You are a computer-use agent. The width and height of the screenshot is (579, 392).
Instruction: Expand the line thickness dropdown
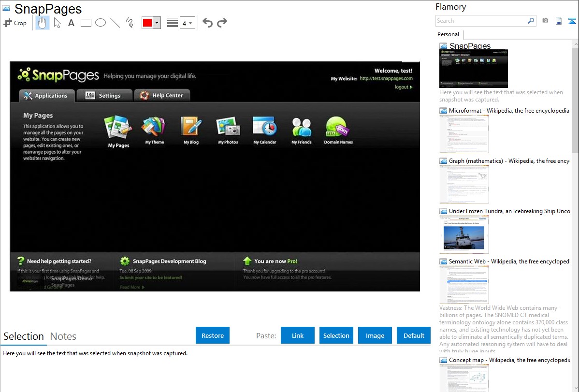pyautogui.click(x=187, y=23)
